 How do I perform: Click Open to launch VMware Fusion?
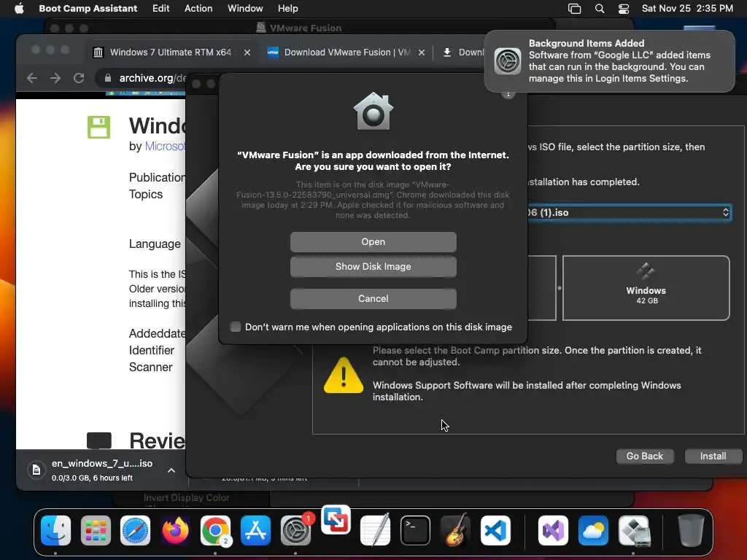tap(373, 242)
